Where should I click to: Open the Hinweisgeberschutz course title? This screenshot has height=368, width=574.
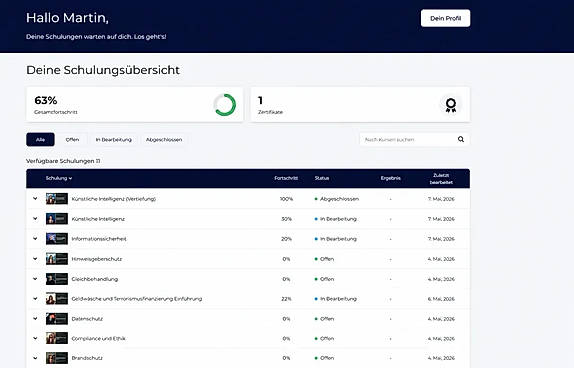[97, 259]
